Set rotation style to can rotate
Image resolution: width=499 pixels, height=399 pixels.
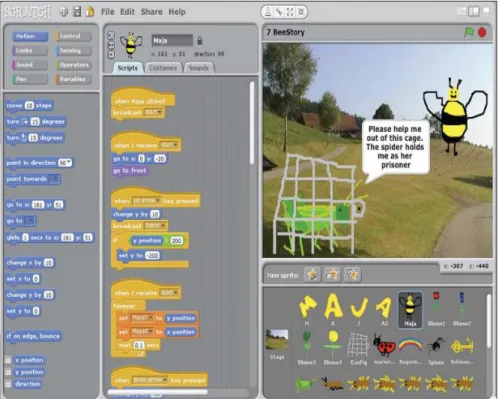111,36
